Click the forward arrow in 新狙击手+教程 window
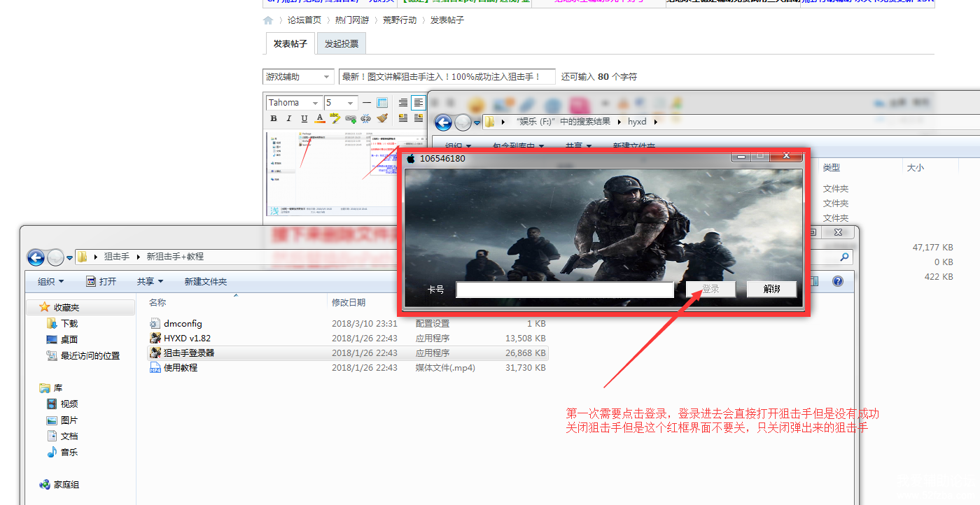 (x=55, y=257)
